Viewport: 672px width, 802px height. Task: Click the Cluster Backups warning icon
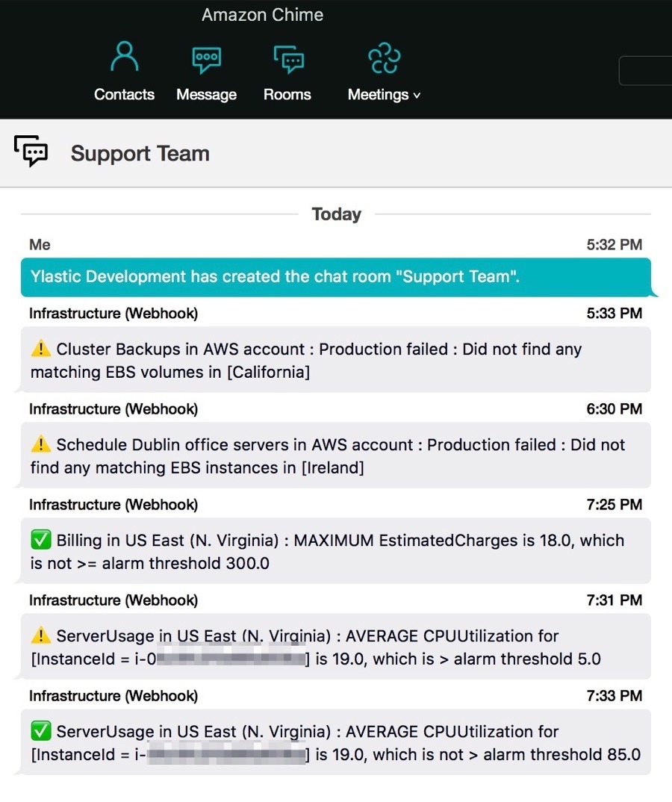click(x=41, y=349)
